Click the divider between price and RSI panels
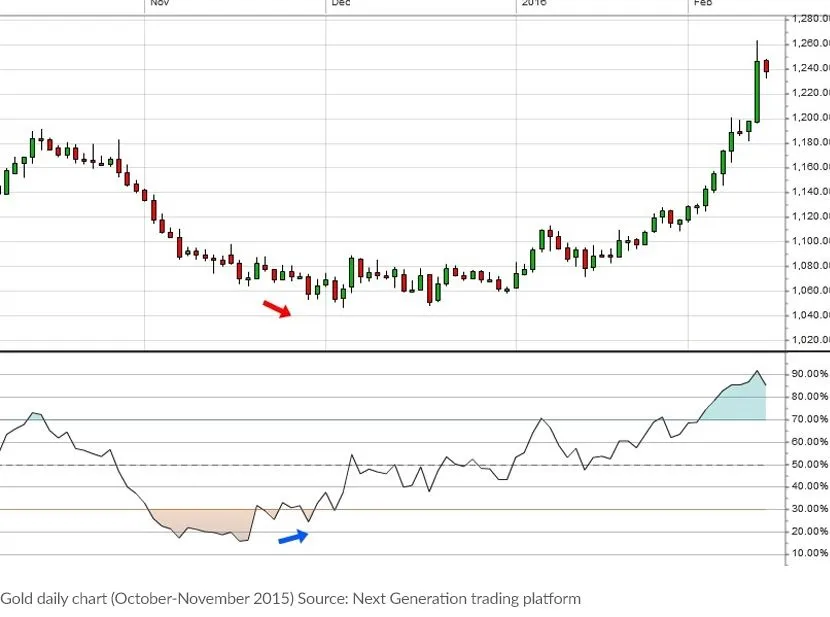This screenshot has width=830, height=617. (x=393, y=351)
